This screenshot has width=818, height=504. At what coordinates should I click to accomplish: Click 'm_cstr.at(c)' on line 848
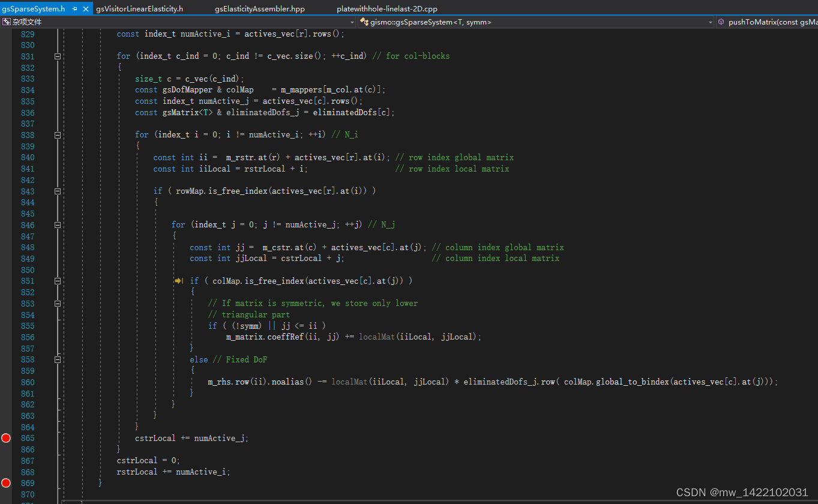(x=290, y=248)
